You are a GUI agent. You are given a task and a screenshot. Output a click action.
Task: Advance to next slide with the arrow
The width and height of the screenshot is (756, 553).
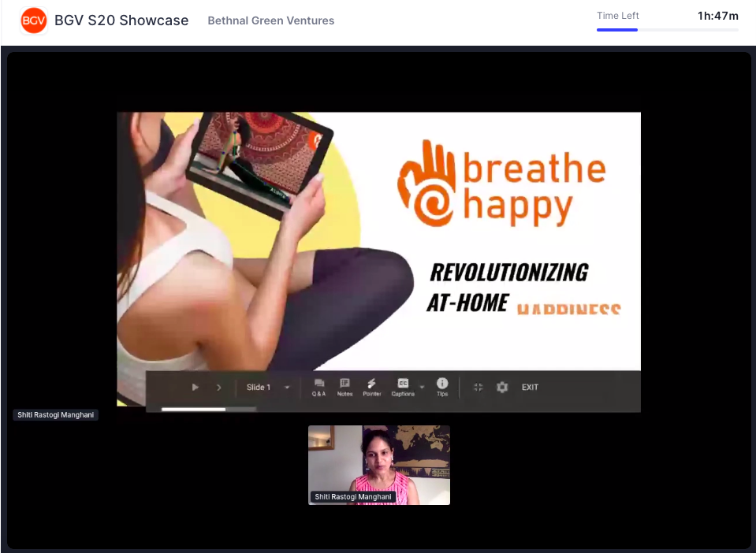coord(219,388)
